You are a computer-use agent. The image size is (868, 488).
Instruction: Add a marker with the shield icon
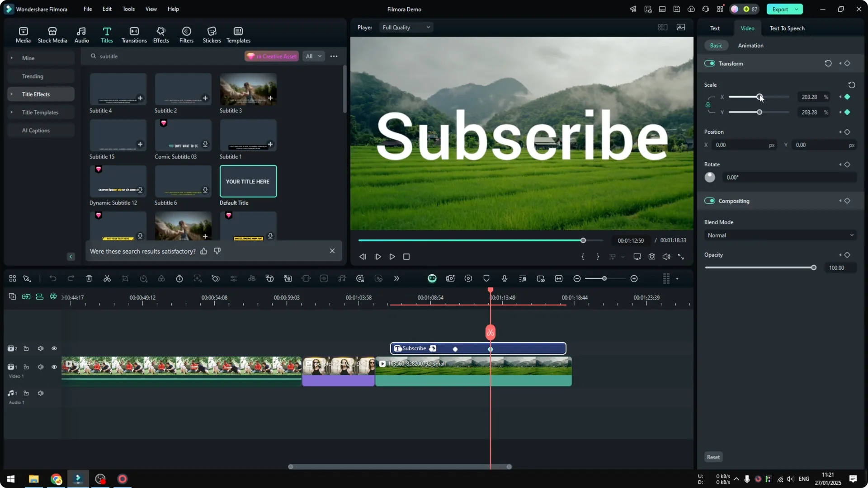coord(486,279)
